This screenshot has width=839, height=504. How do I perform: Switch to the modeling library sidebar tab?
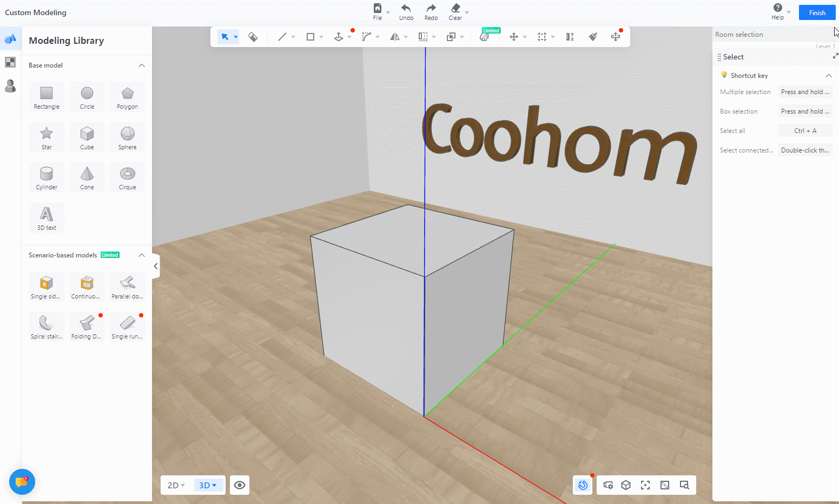[10, 39]
